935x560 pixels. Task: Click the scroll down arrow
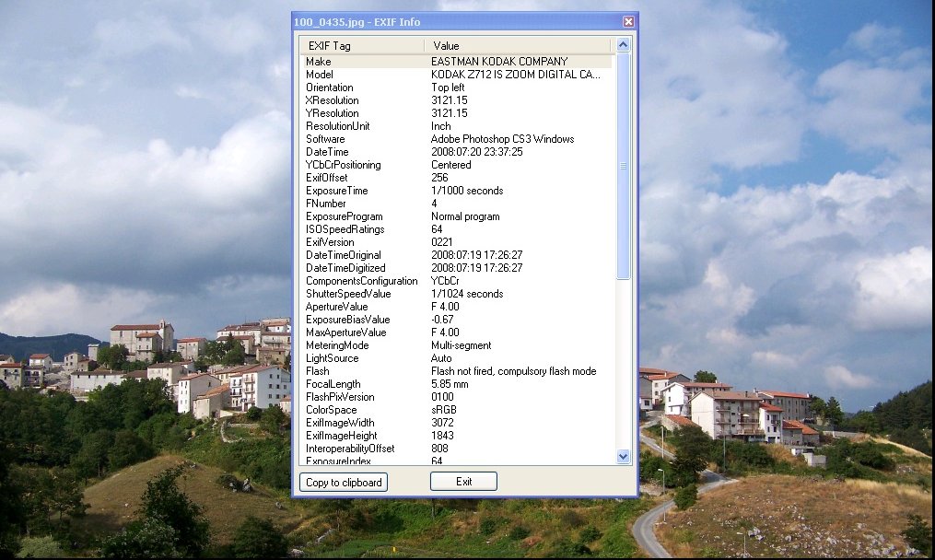click(x=623, y=456)
